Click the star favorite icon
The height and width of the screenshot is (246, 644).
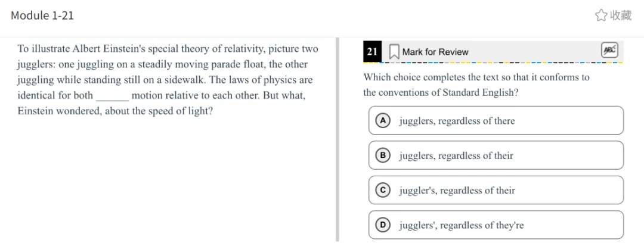coord(601,15)
